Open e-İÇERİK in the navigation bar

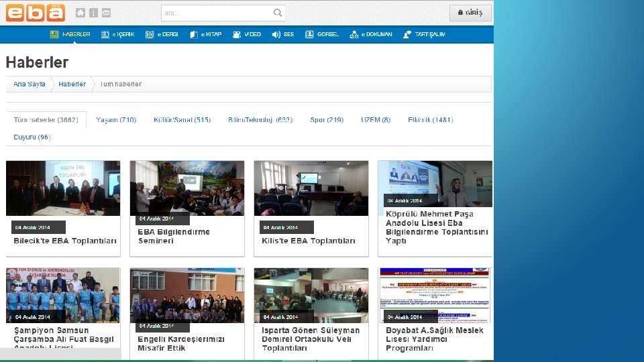tap(123, 34)
